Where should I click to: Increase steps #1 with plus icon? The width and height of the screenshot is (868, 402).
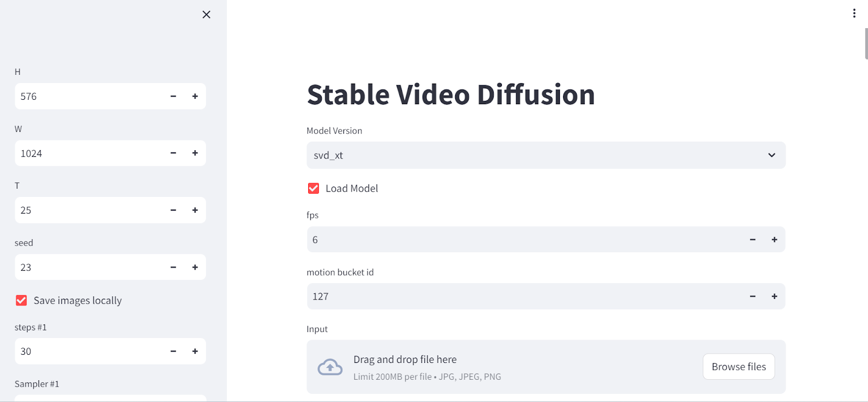pyautogui.click(x=195, y=351)
